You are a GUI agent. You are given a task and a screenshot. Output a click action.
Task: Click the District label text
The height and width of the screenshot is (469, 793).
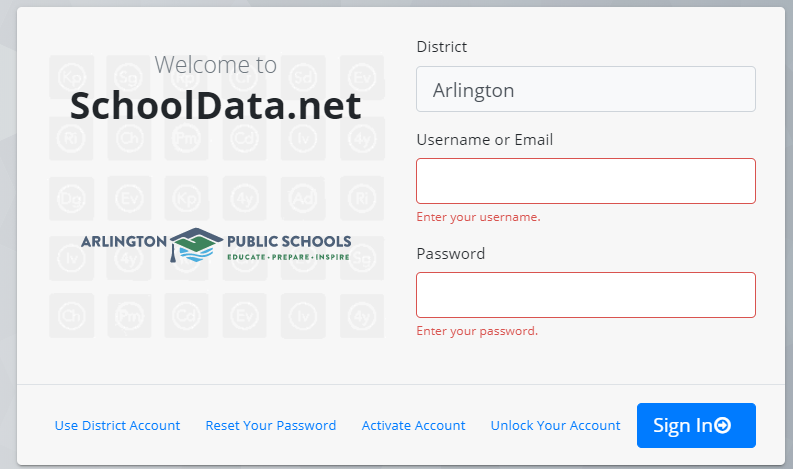(x=441, y=47)
